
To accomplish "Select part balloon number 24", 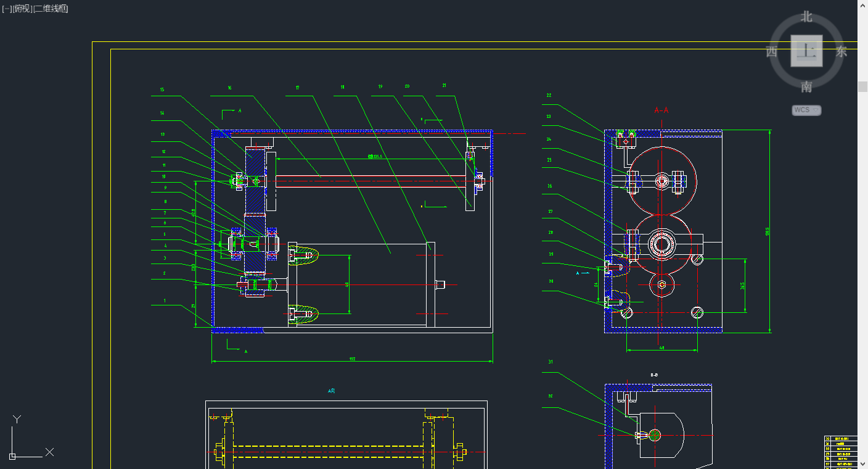I will click(549, 139).
